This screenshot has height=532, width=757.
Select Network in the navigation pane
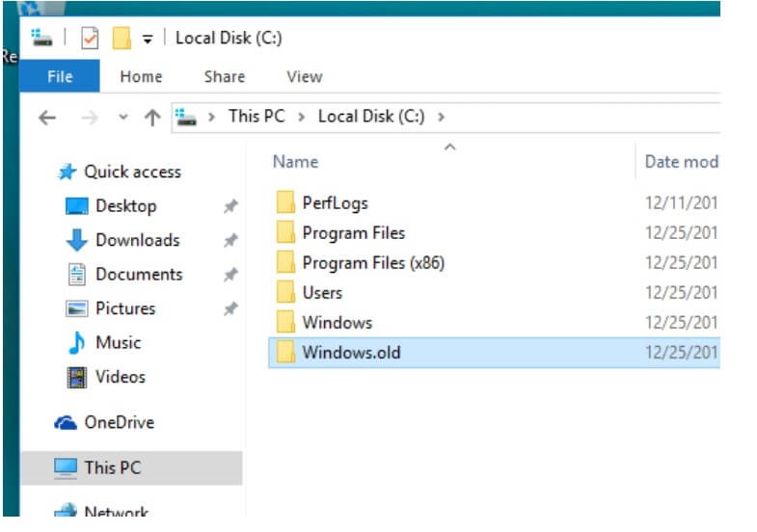coord(116,511)
